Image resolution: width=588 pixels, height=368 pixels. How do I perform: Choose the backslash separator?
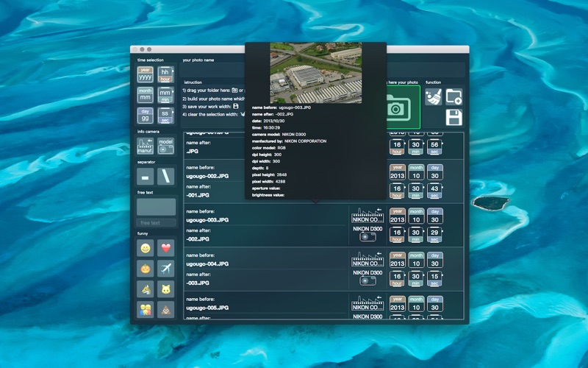(166, 177)
